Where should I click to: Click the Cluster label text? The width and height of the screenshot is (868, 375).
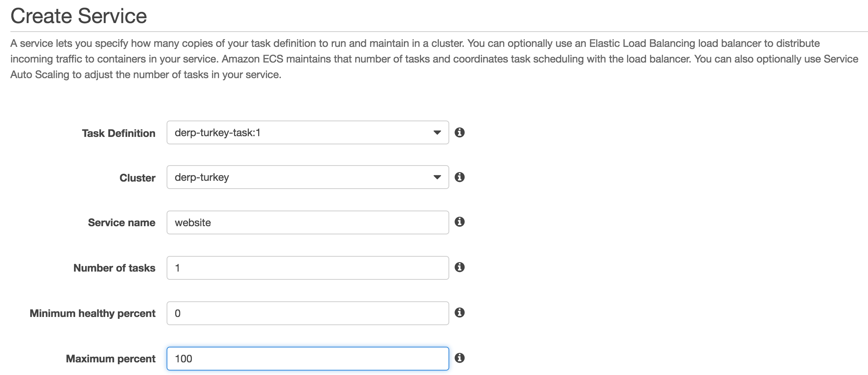click(137, 178)
